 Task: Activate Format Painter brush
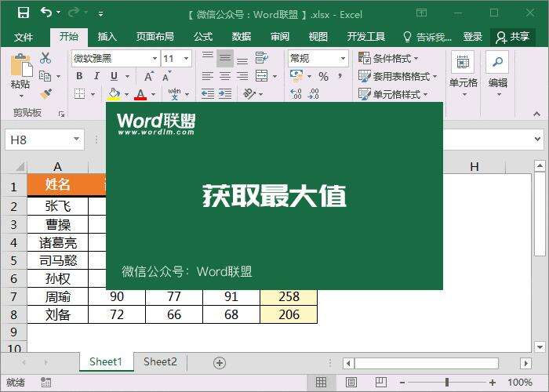click(x=45, y=94)
